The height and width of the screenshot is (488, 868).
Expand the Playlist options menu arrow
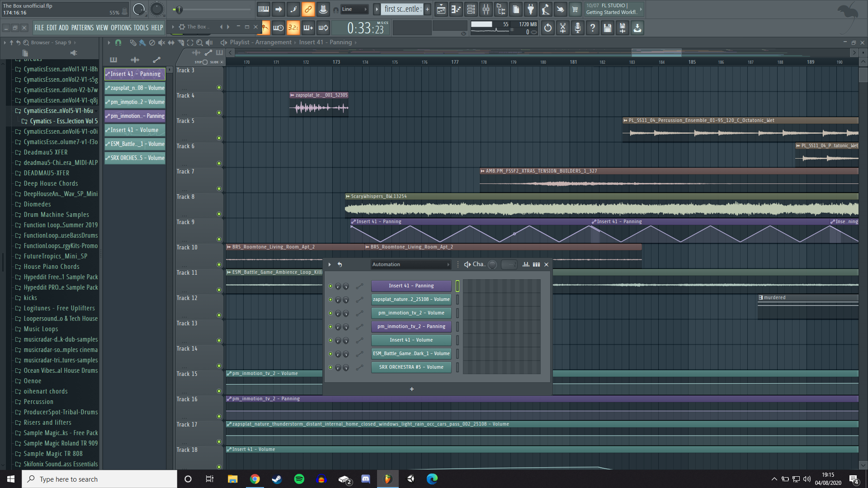(x=108, y=42)
